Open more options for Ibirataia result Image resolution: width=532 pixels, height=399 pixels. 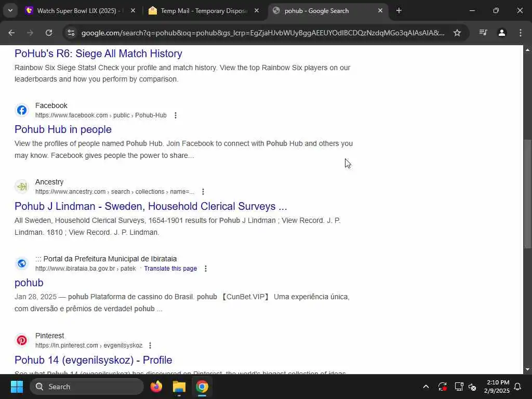point(206,269)
